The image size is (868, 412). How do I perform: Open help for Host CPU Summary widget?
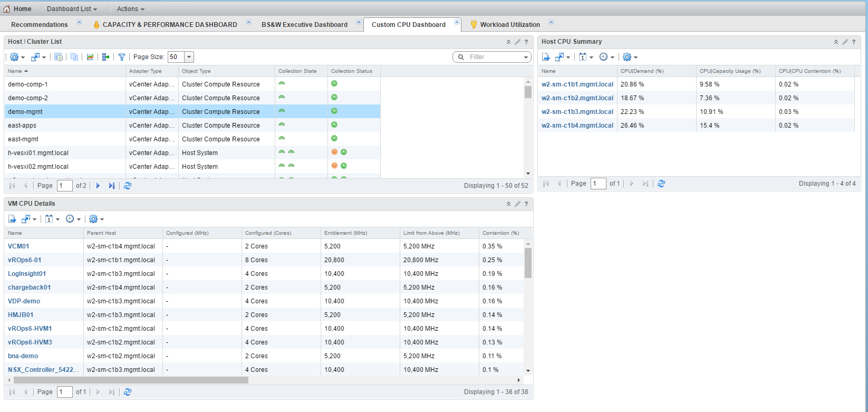pyautogui.click(x=854, y=42)
